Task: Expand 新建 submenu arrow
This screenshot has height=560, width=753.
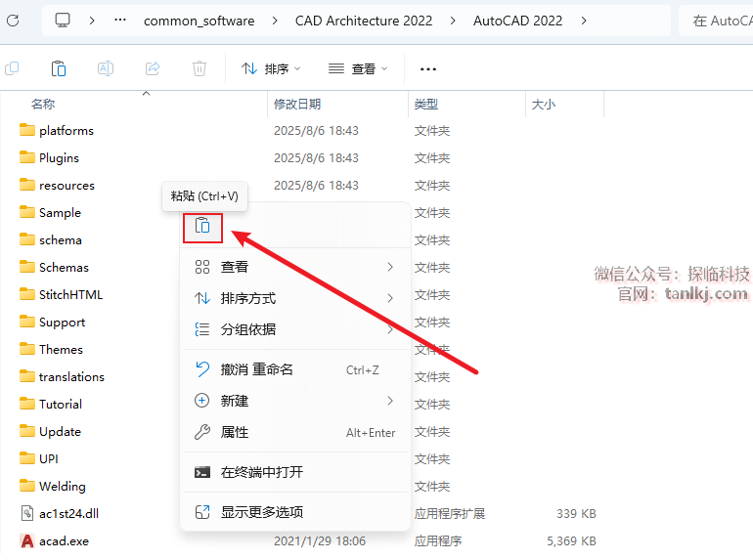Action: tap(390, 401)
